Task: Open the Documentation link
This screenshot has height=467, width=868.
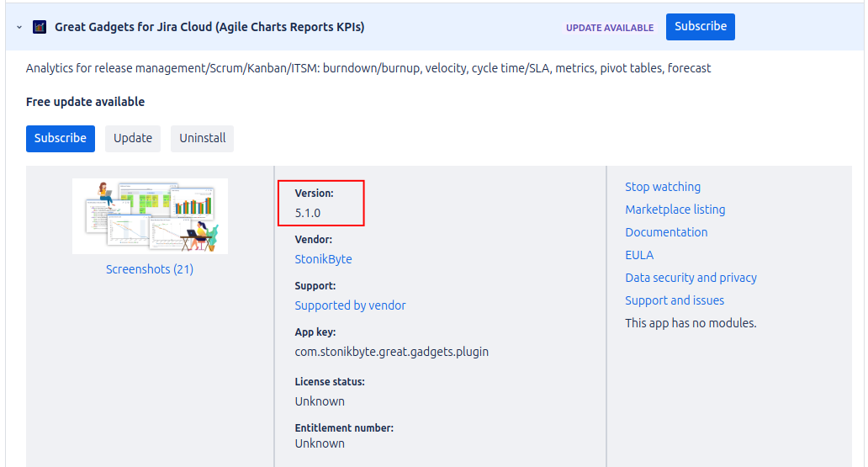Action: (666, 232)
